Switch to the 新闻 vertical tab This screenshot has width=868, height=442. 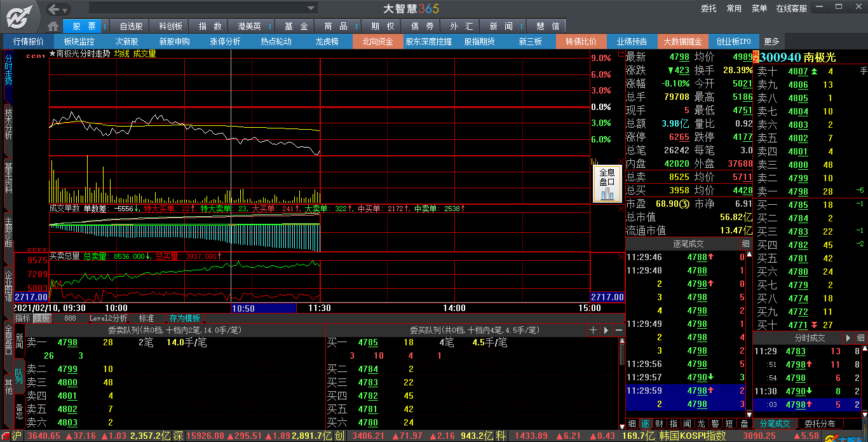coord(20,340)
